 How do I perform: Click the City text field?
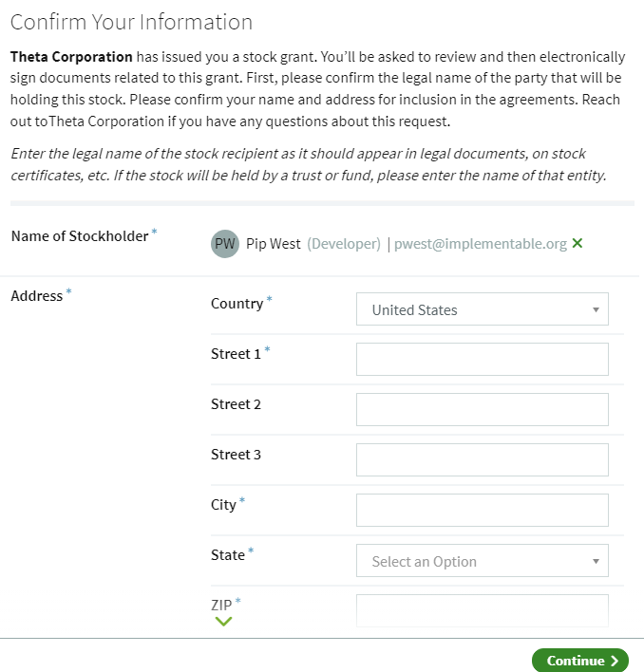482,510
